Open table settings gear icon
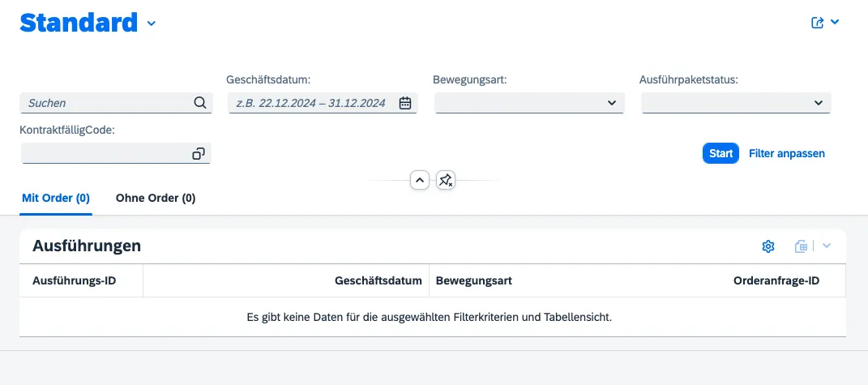This screenshot has width=868, height=385. [x=768, y=246]
